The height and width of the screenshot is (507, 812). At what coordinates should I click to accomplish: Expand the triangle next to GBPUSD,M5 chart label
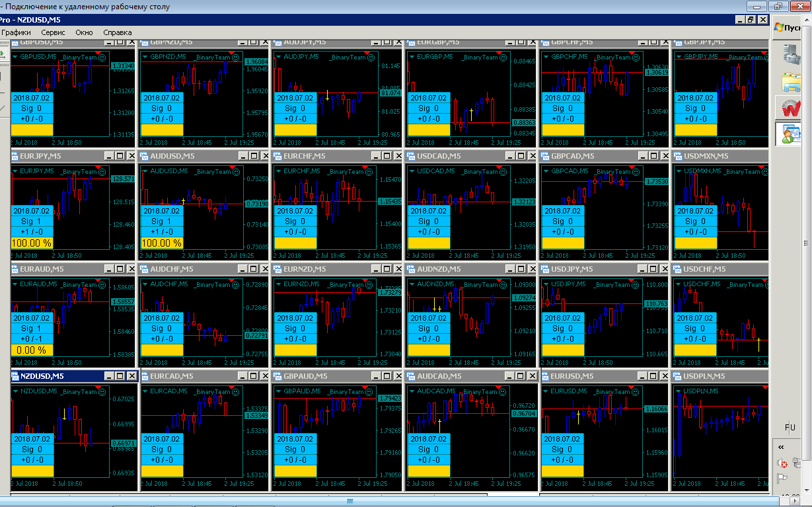pyautogui.click(x=15, y=57)
